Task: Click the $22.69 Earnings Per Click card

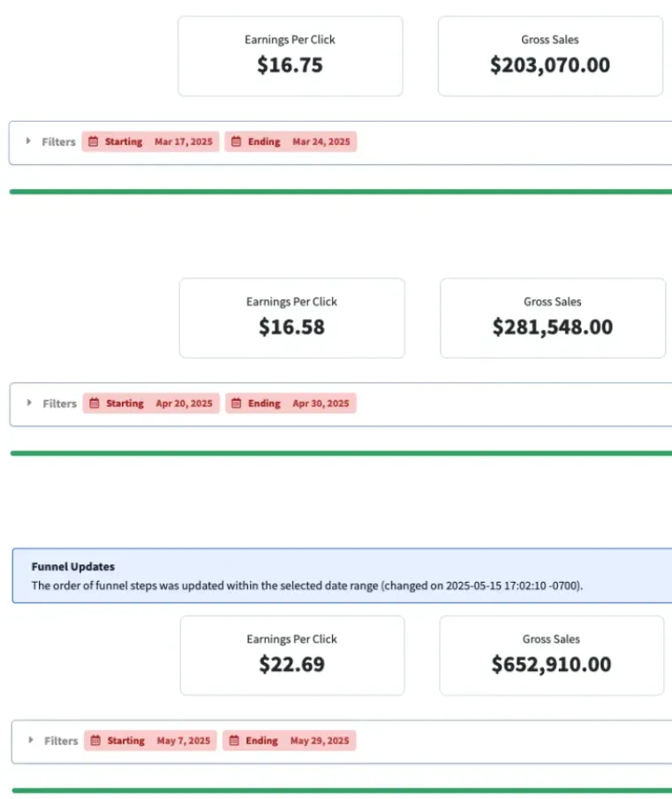Action: click(292, 655)
